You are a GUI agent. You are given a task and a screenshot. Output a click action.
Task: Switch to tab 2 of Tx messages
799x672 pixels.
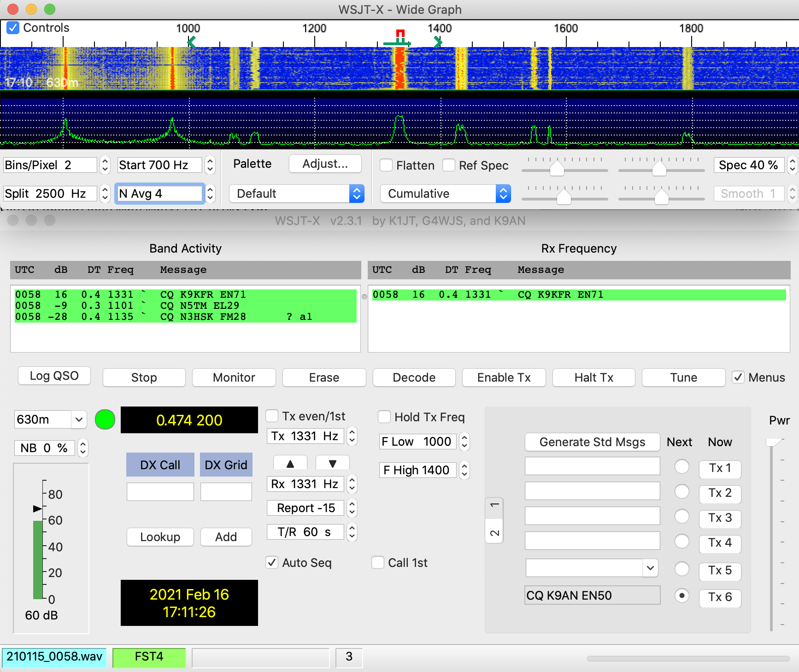pyautogui.click(x=494, y=533)
